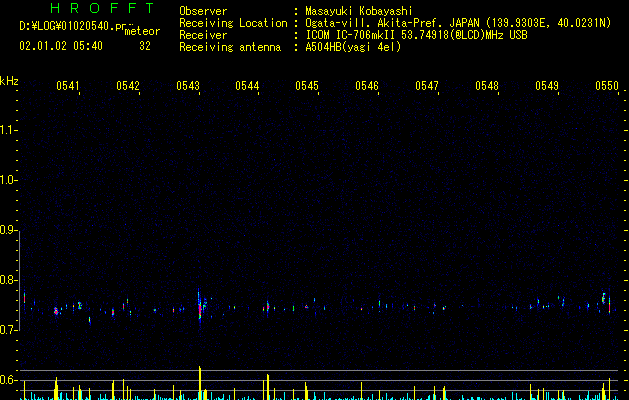Click the 0543 time marker
This screenshot has width=629, height=400.
click(x=188, y=86)
